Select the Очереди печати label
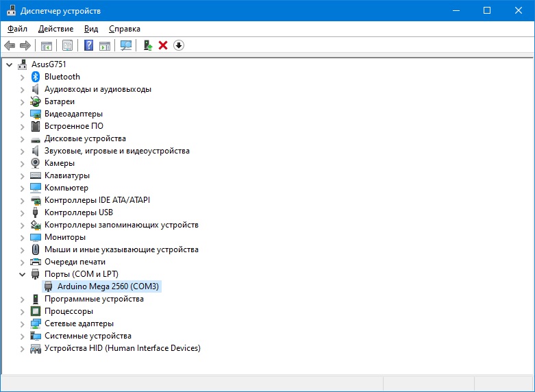The image size is (535, 392). tap(75, 262)
